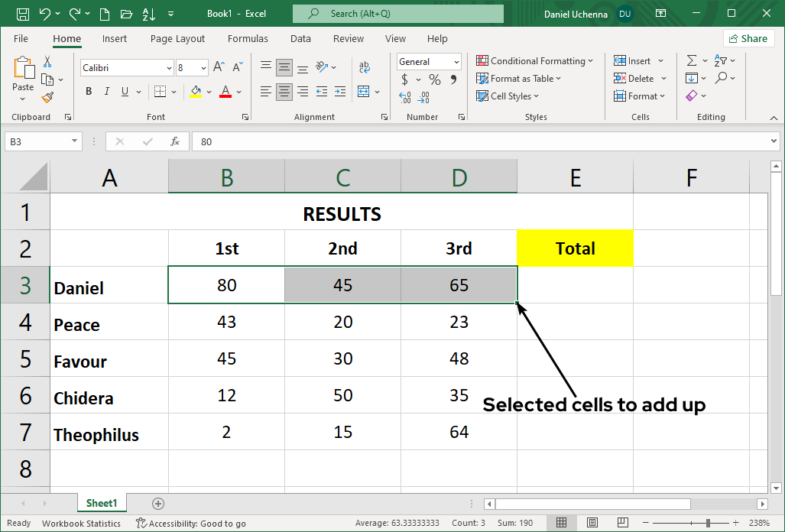Open the Font Size dropdown
785x532 pixels.
pos(202,68)
